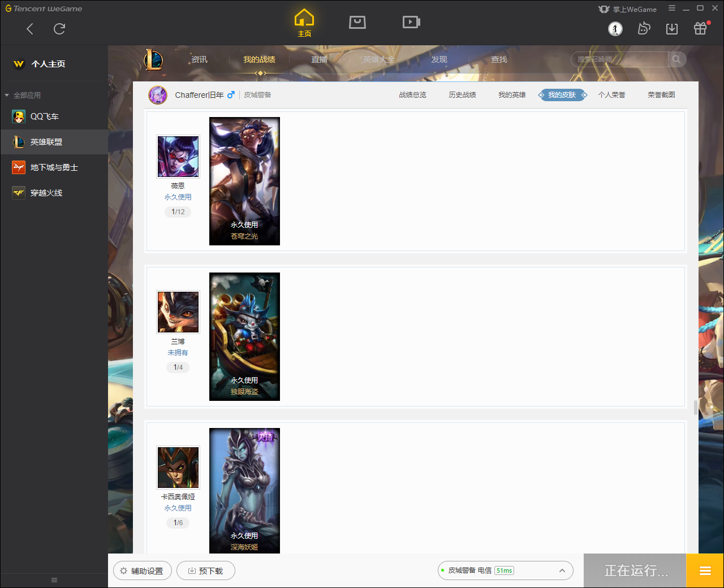The image size is (724, 588).
Task: Open the 深海妖姬 skin card
Action: tap(244, 491)
